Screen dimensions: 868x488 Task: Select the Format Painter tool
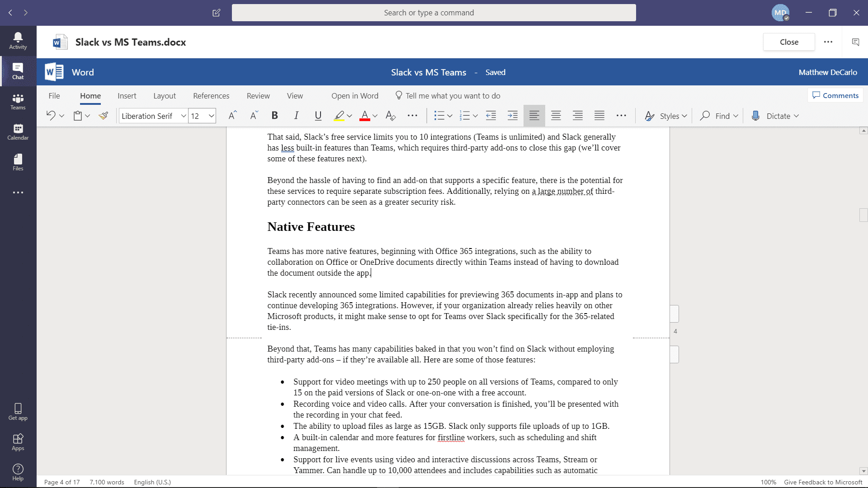[x=104, y=116]
